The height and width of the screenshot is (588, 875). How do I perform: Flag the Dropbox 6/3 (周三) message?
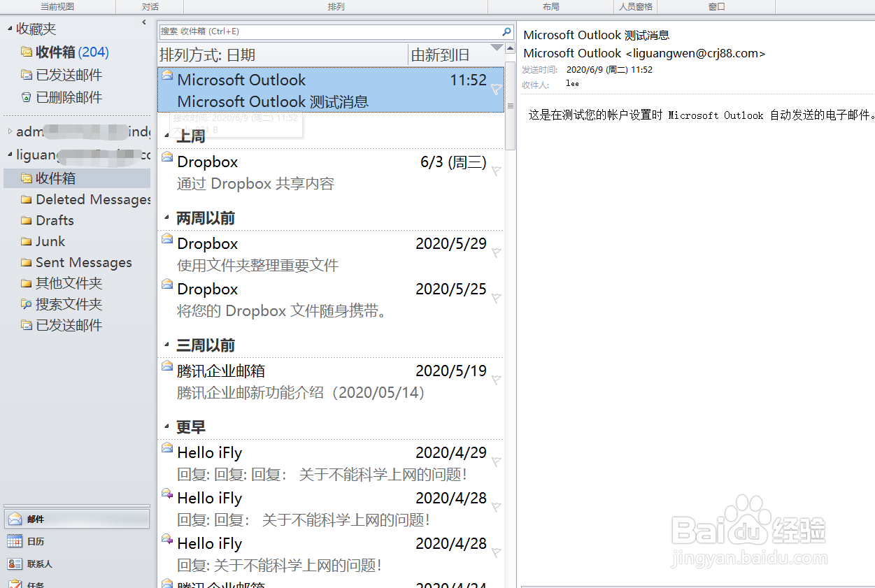496,171
